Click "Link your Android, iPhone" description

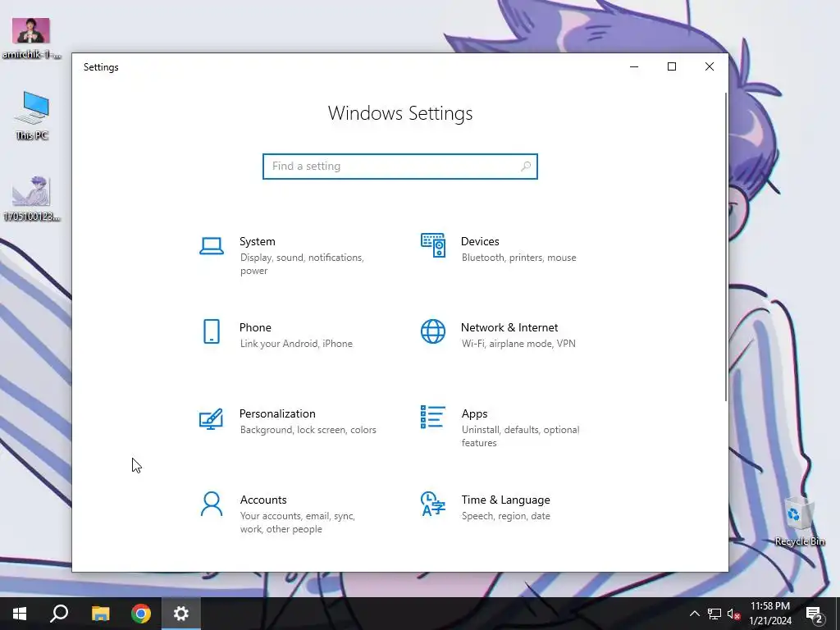(296, 344)
